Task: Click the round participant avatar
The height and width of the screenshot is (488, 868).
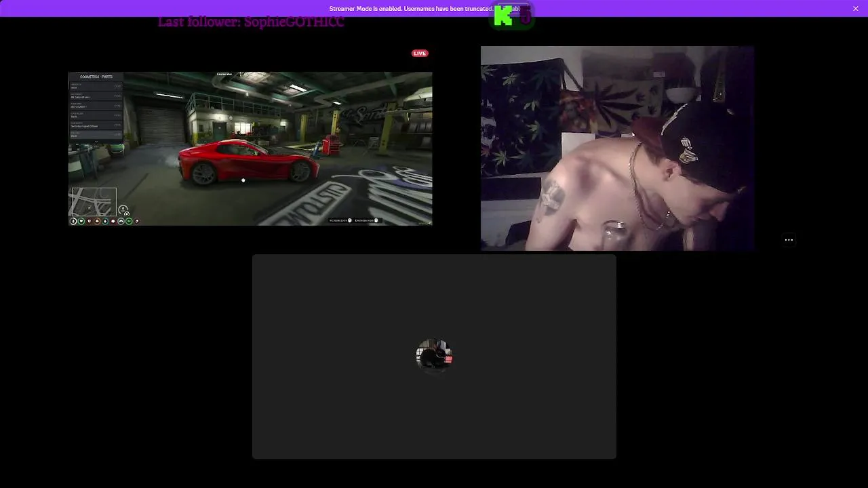Action: [434, 356]
